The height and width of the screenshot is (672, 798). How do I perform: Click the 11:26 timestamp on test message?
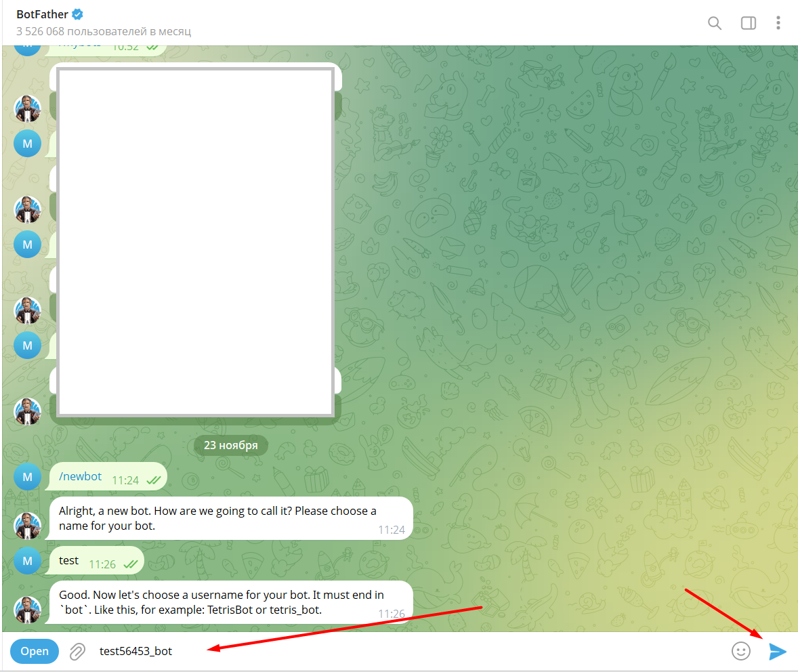point(102,564)
